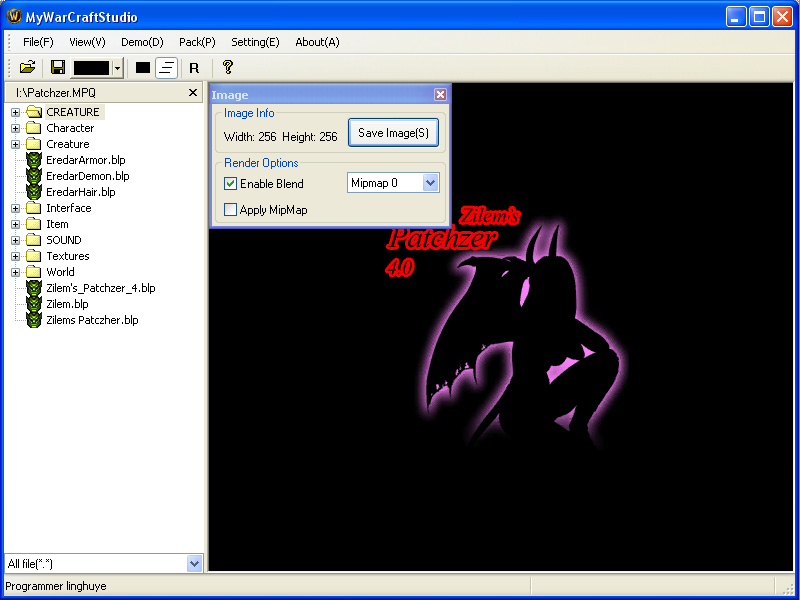The width and height of the screenshot is (800, 600).
Task: Click the EredarHair.blp file icon
Action: point(34,192)
